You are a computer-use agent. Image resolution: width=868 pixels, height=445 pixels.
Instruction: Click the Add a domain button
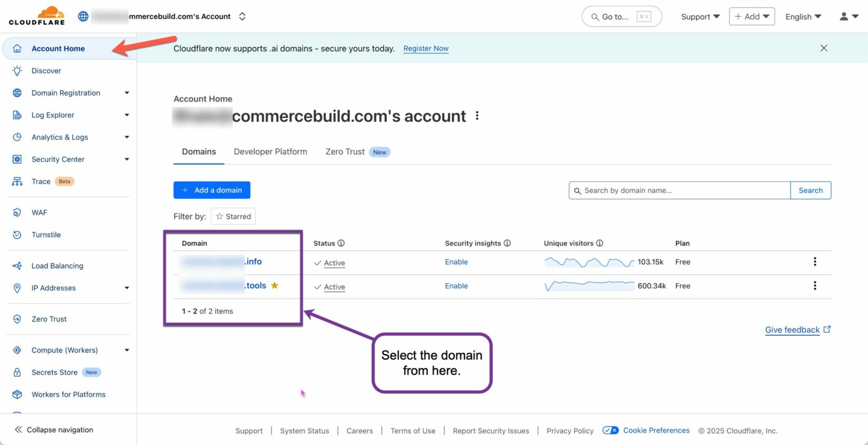click(212, 190)
